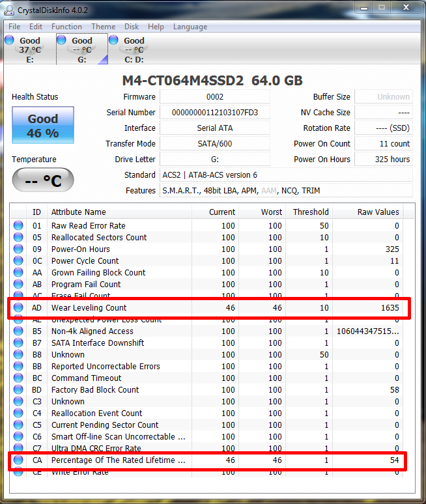Select Reallocated Sectors Count attribute name
This screenshot has width=426, height=504.
tap(99, 237)
